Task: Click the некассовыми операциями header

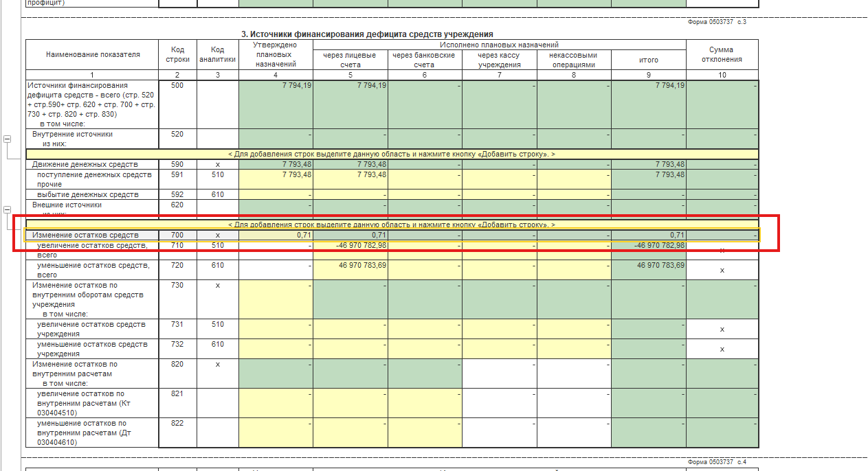Action: click(574, 60)
